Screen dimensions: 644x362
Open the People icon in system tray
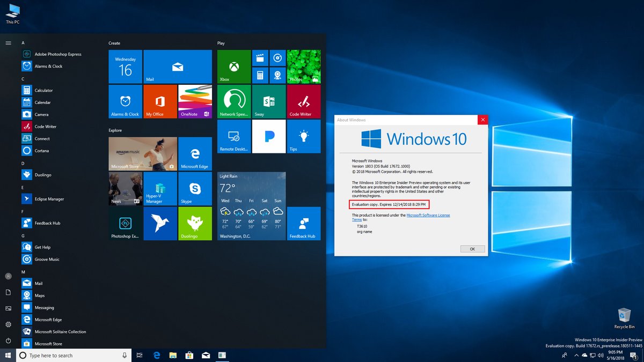point(564,356)
